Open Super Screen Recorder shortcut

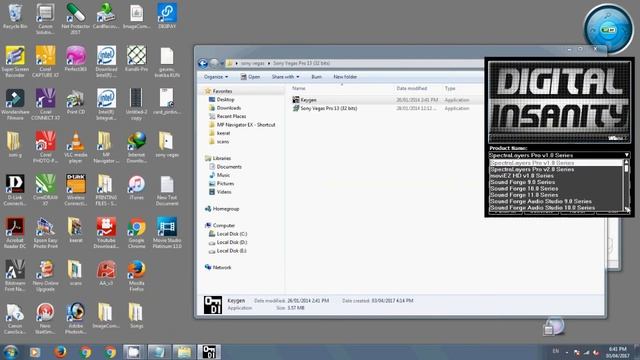coord(15,61)
